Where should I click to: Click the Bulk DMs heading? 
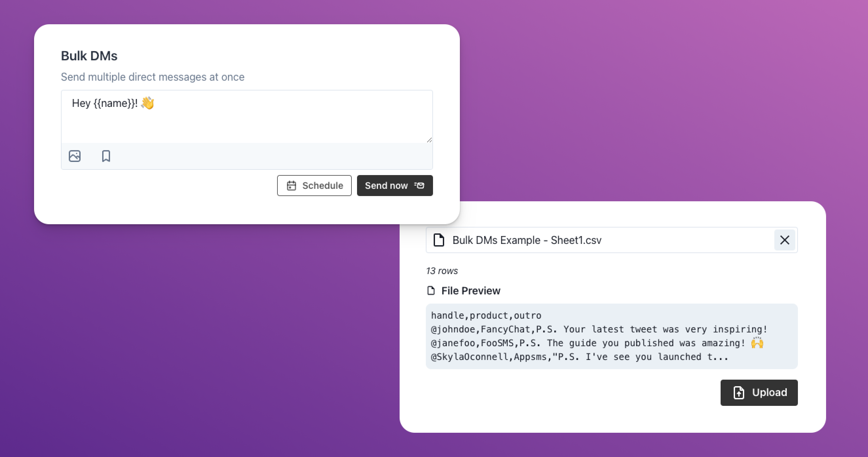[89, 56]
